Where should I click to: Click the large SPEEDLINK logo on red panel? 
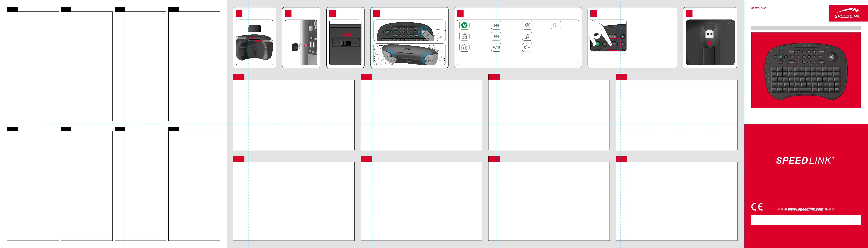(805, 161)
